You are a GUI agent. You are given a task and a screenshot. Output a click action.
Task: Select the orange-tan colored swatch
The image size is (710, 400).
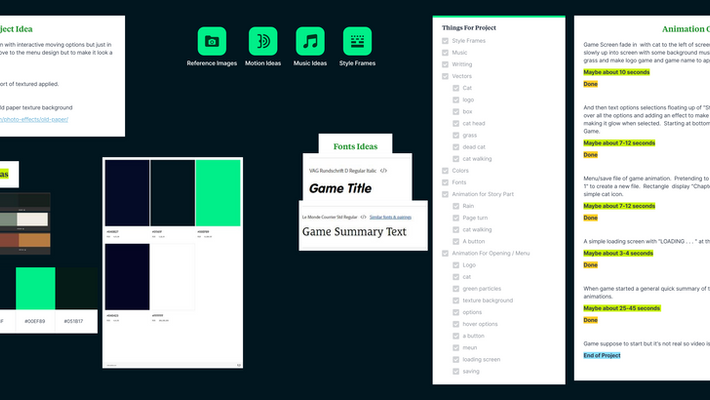34,240
